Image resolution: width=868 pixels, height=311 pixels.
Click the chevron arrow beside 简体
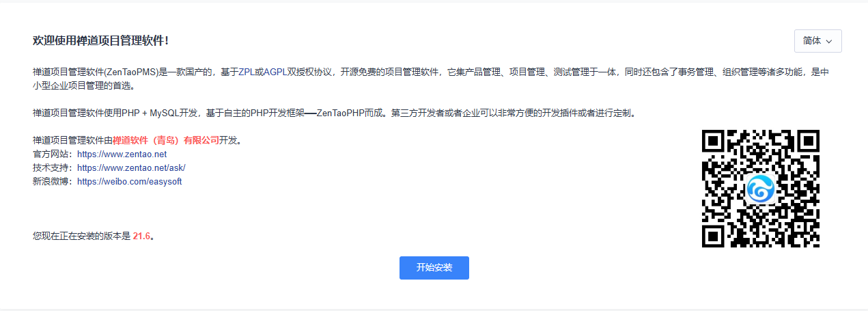tap(829, 42)
